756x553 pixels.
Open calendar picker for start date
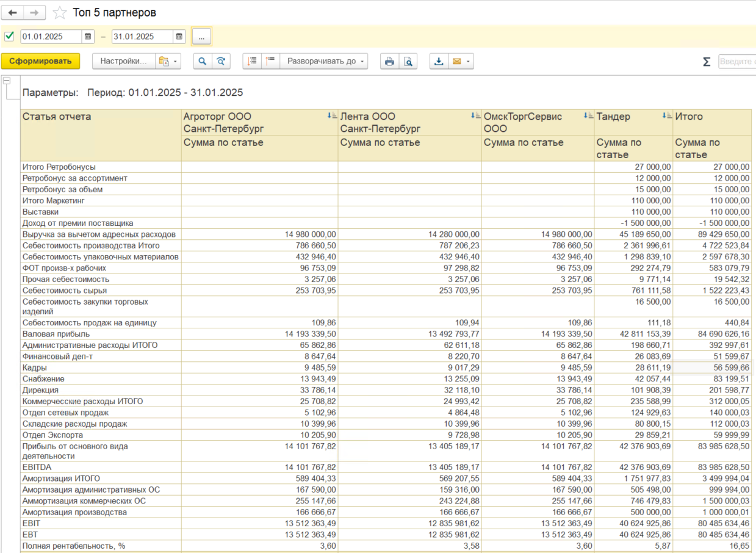tap(88, 37)
